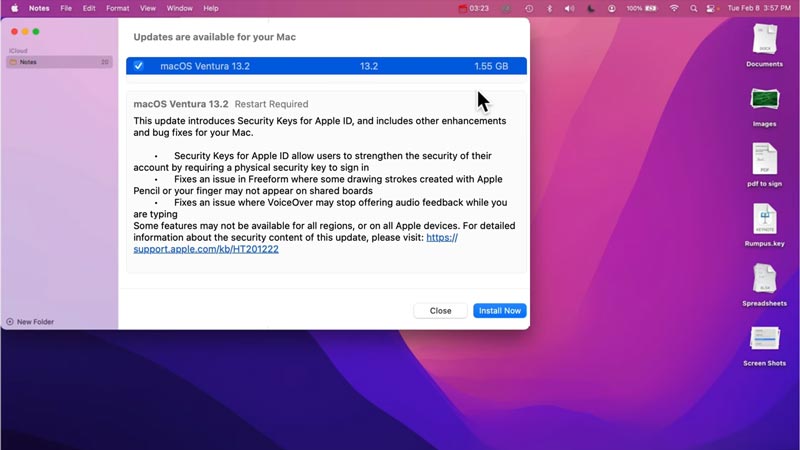The width and height of the screenshot is (800, 450).
Task: Click the green fullscreen window button
Action: [36, 32]
